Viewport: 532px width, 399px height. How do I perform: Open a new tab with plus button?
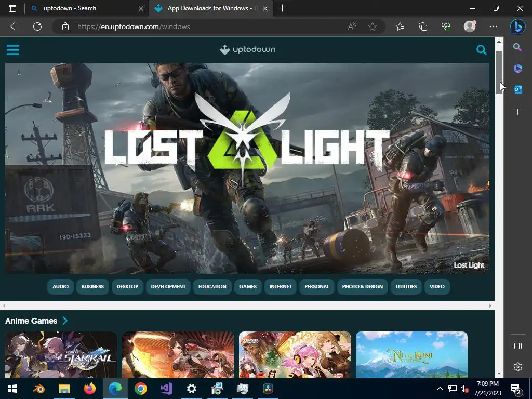282,8
